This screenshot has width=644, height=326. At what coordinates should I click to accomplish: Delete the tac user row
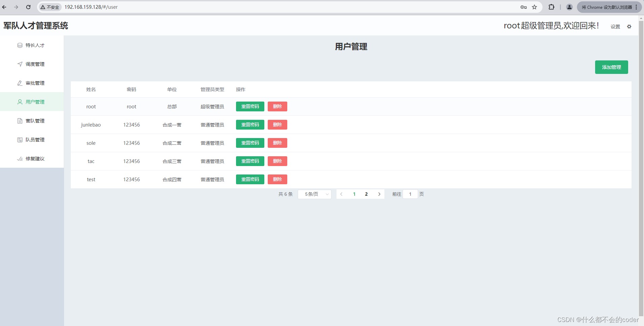point(277,161)
